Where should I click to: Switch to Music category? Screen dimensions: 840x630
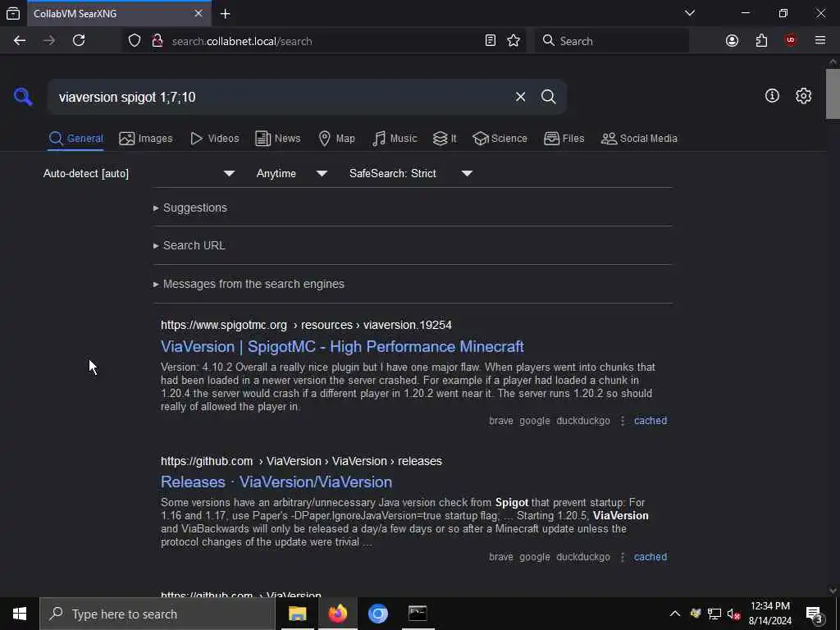tap(395, 139)
